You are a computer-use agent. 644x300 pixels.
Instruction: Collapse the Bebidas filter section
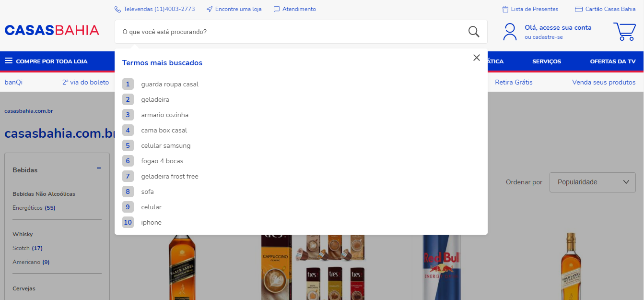click(x=99, y=168)
